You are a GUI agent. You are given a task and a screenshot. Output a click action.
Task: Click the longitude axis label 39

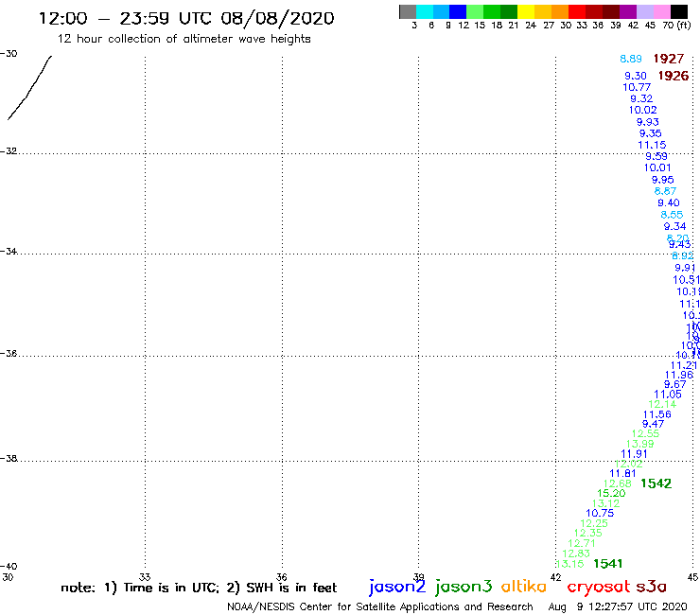coord(419,577)
